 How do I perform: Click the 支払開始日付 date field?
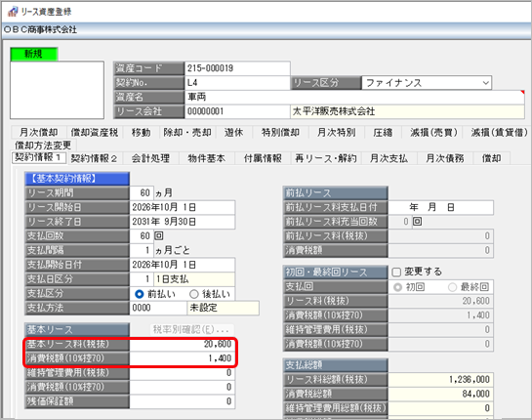(x=183, y=265)
